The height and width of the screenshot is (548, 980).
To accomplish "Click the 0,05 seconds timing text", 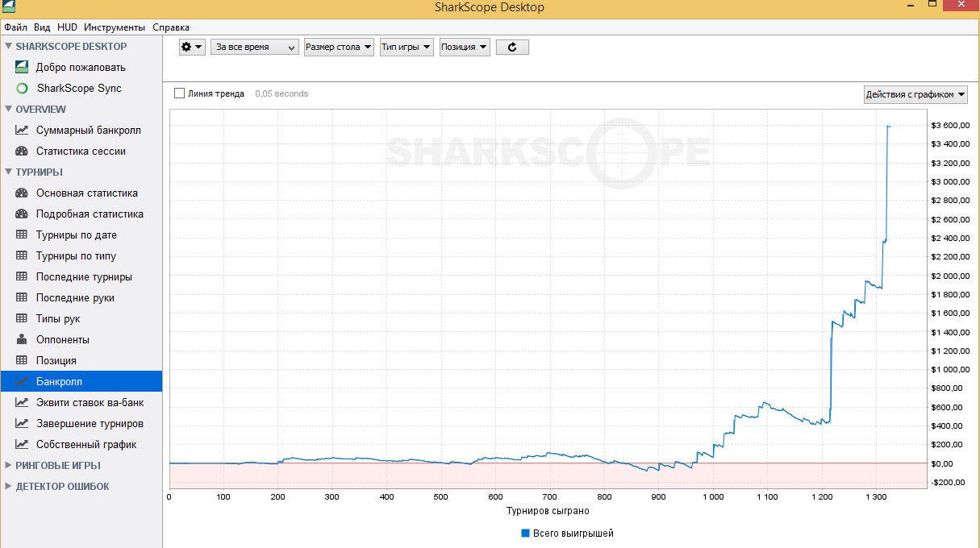I will pos(281,93).
